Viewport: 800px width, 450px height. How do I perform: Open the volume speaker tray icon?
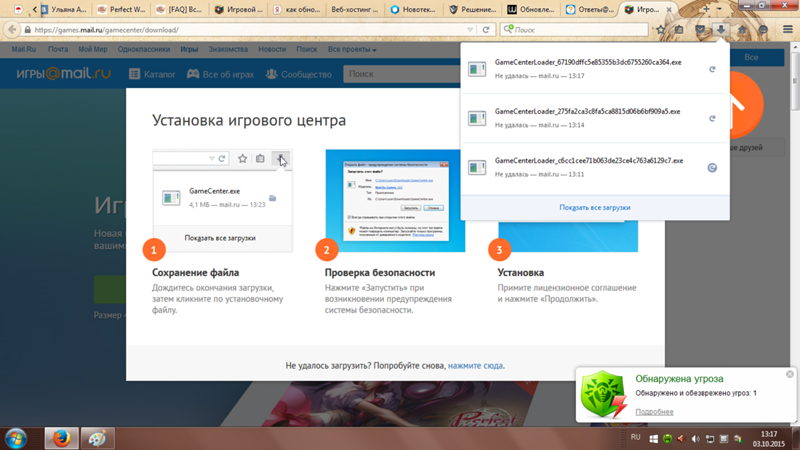tap(695, 439)
